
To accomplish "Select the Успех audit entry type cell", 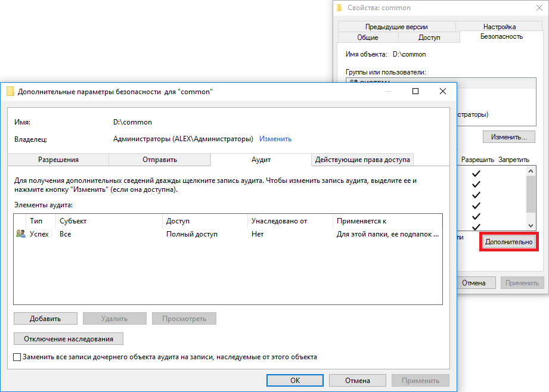I will (x=39, y=234).
